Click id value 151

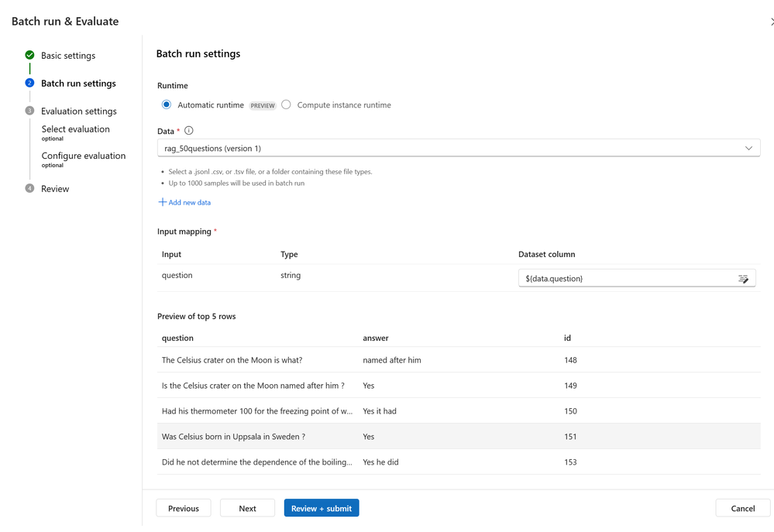(571, 437)
